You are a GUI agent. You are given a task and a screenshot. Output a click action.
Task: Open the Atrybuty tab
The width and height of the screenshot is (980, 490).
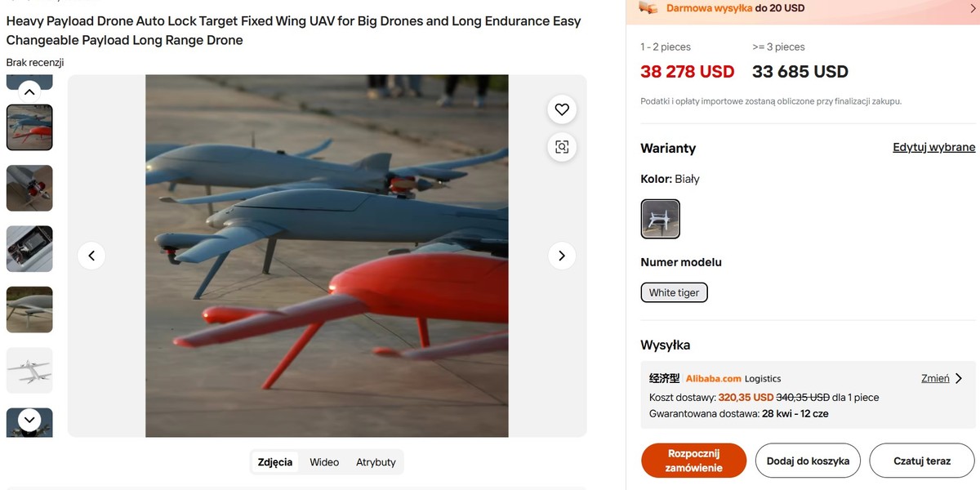point(376,461)
